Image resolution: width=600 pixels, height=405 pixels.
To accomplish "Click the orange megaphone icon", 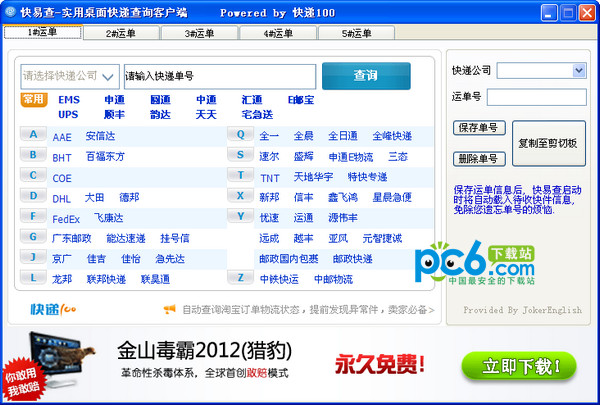I will tap(170, 309).
